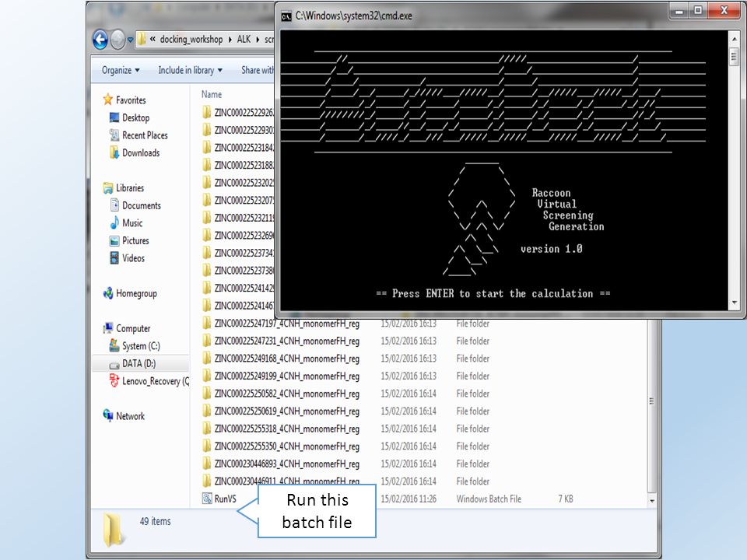
Task: Open Lenovo_Recovery drive
Action: pos(156,381)
